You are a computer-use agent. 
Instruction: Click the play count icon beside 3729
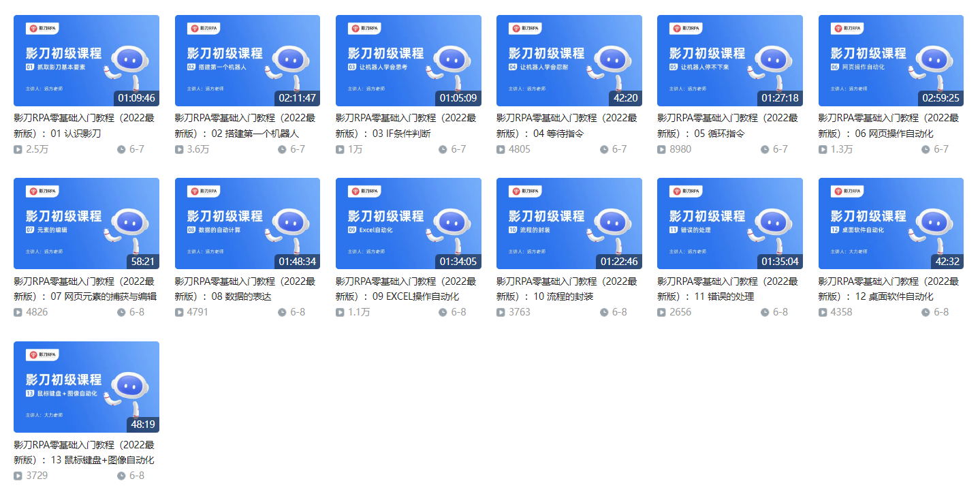point(18,476)
